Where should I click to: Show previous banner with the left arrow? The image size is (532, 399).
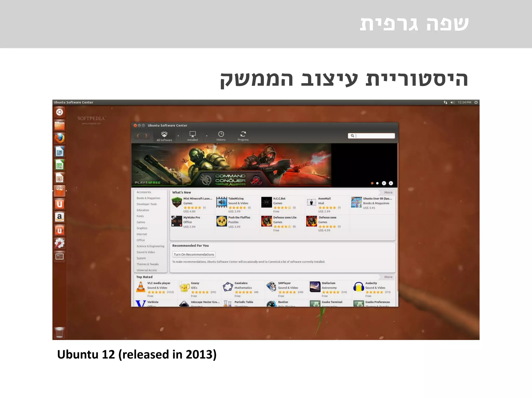click(384, 183)
